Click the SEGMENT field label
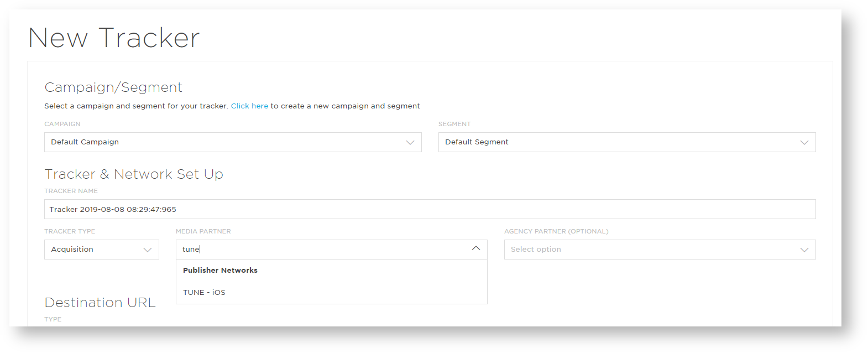The width and height of the screenshot is (868, 353). (454, 124)
